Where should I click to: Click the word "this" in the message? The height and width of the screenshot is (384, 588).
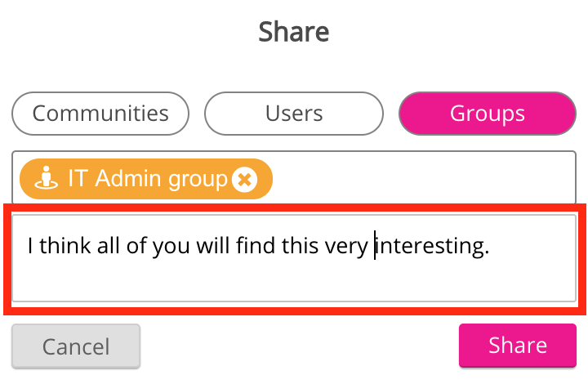point(298,245)
